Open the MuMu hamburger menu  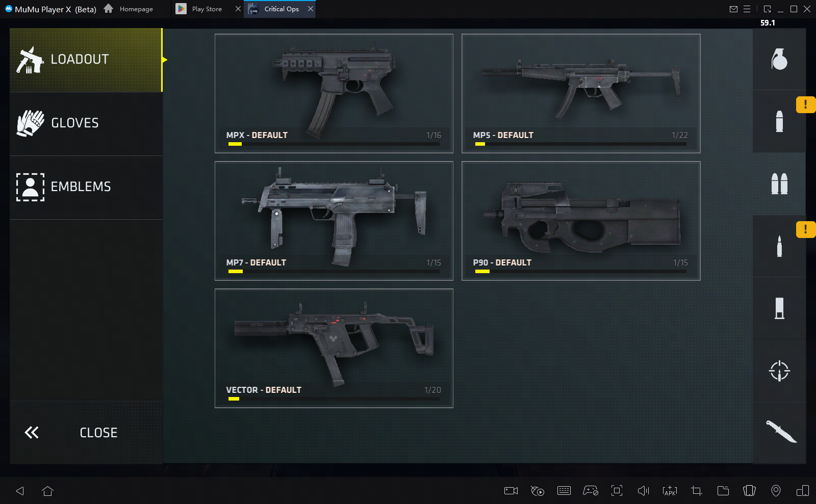tap(747, 9)
